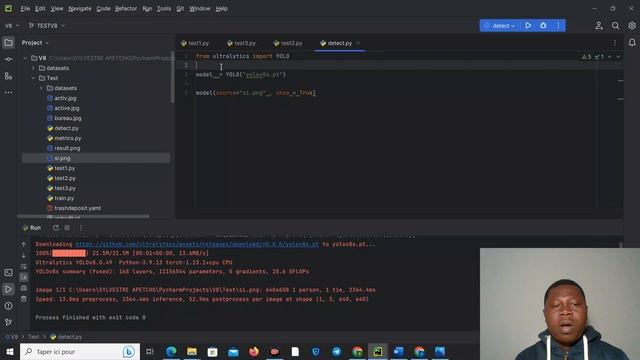Collapse the V8 root folder
The height and width of the screenshot is (360, 640).
click(25, 58)
